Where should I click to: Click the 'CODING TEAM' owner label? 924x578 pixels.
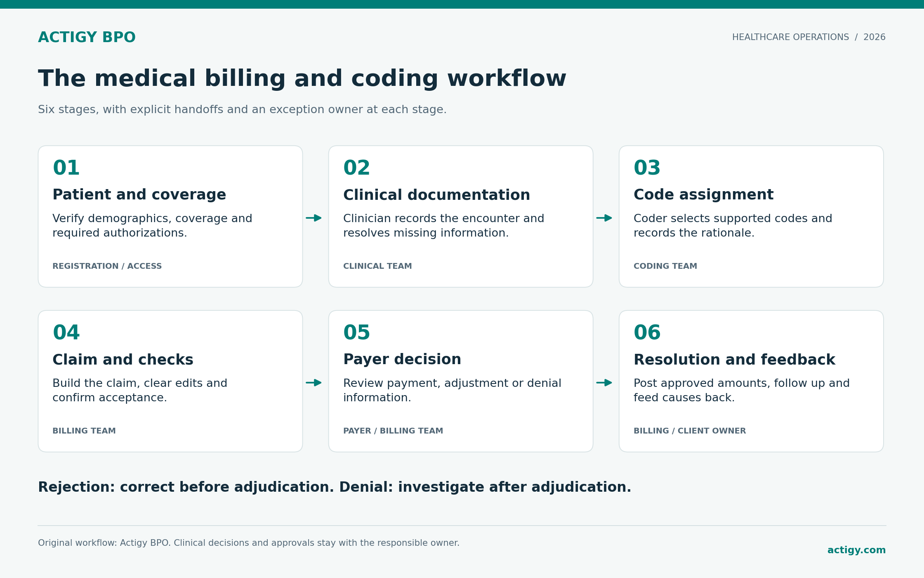[x=665, y=266]
